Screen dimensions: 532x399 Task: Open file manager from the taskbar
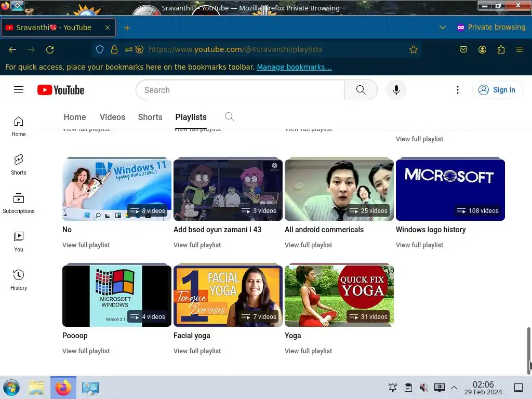(x=36, y=388)
